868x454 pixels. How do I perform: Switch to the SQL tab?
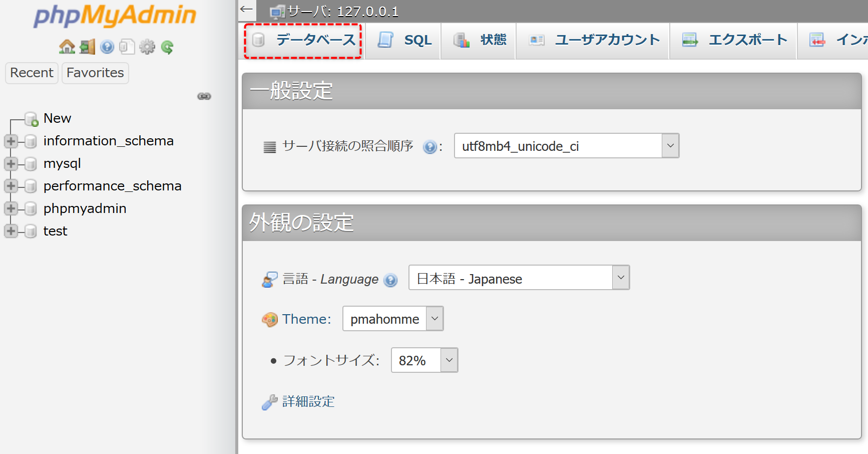pos(403,41)
